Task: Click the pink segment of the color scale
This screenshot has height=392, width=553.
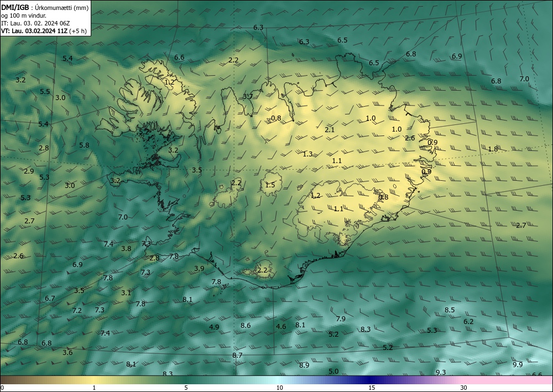Action: (508, 380)
